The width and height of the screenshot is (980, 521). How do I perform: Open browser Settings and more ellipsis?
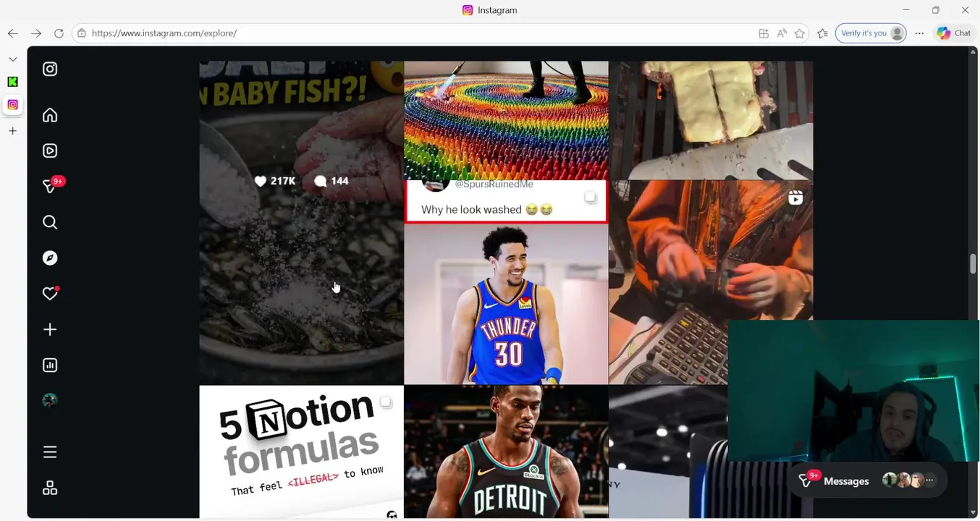pyautogui.click(x=919, y=33)
